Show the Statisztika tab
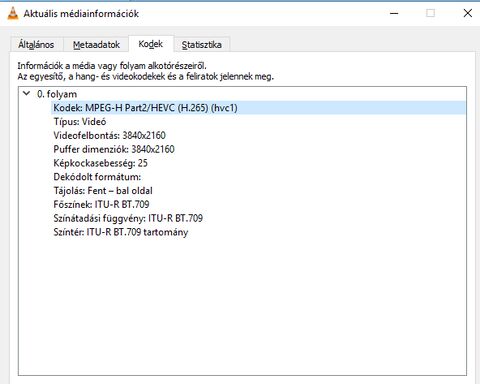Viewport: 480px width, 384px height. pyautogui.click(x=201, y=44)
